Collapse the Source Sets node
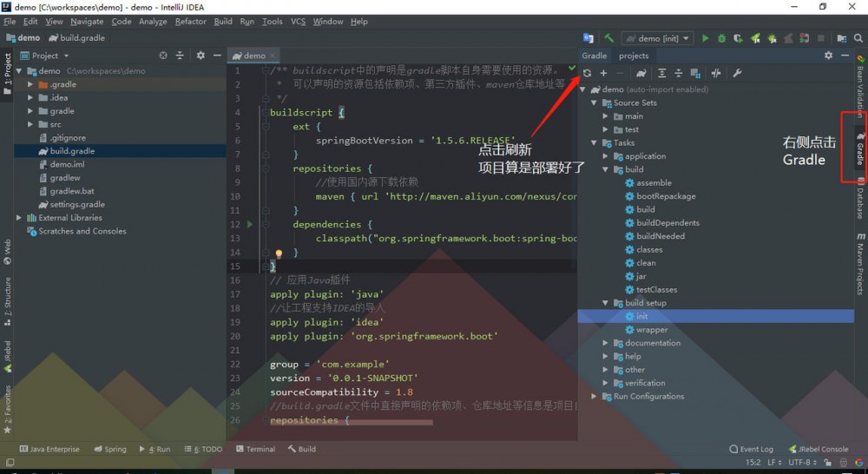Image resolution: width=868 pixels, height=474 pixels. pos(594,102)
